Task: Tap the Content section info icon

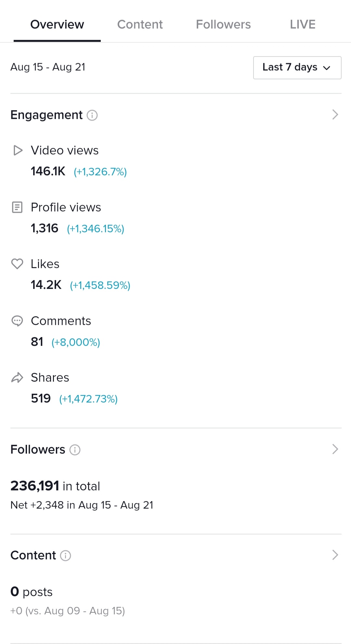Action: point(66,555)
